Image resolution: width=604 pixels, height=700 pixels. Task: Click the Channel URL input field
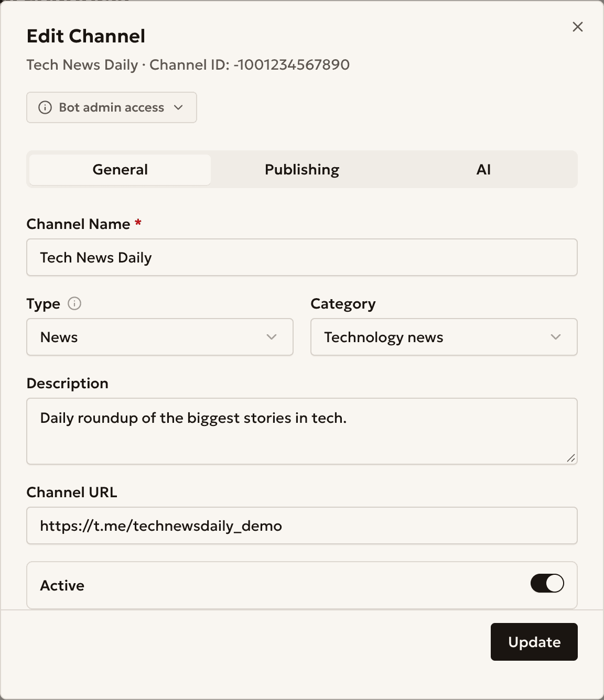coord(302,526)
